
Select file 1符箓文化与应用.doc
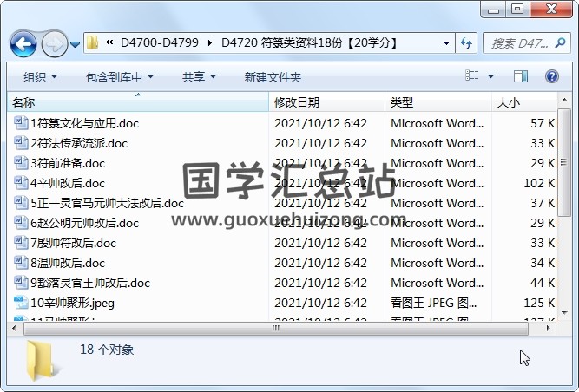(84, 123)
